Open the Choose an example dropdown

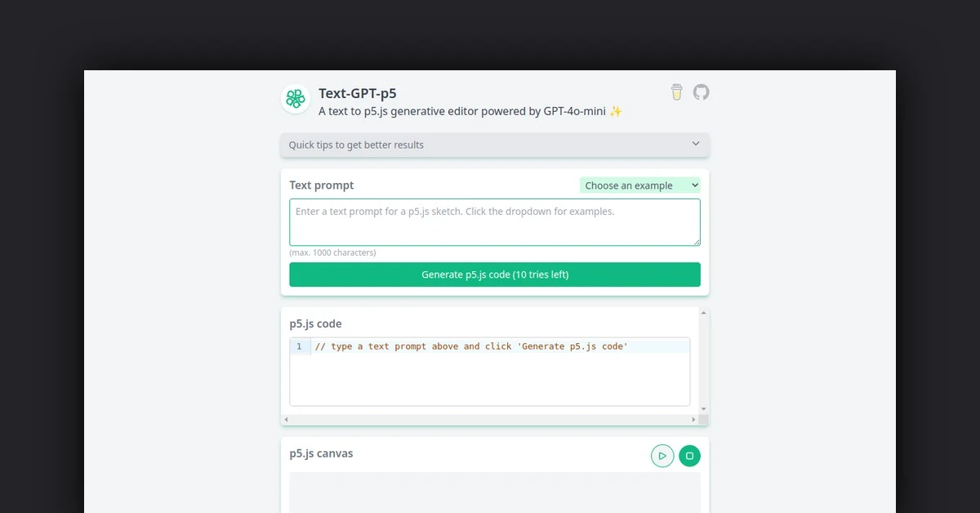coord(640,185)
